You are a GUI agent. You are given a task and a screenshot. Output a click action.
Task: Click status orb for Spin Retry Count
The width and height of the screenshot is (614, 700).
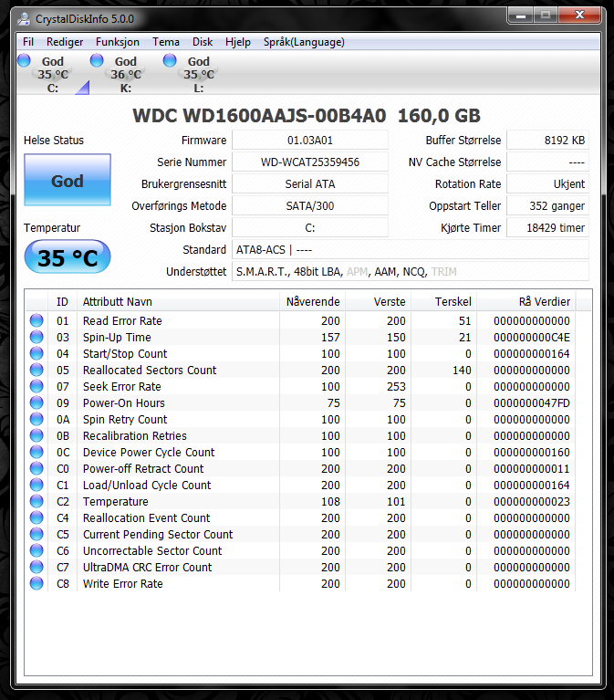tap(36, 419)
